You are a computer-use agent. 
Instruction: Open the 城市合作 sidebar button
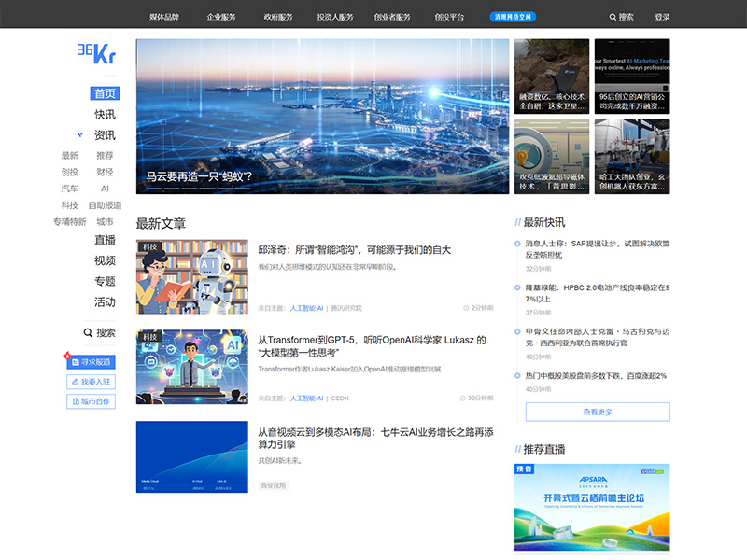click(91, 401)
